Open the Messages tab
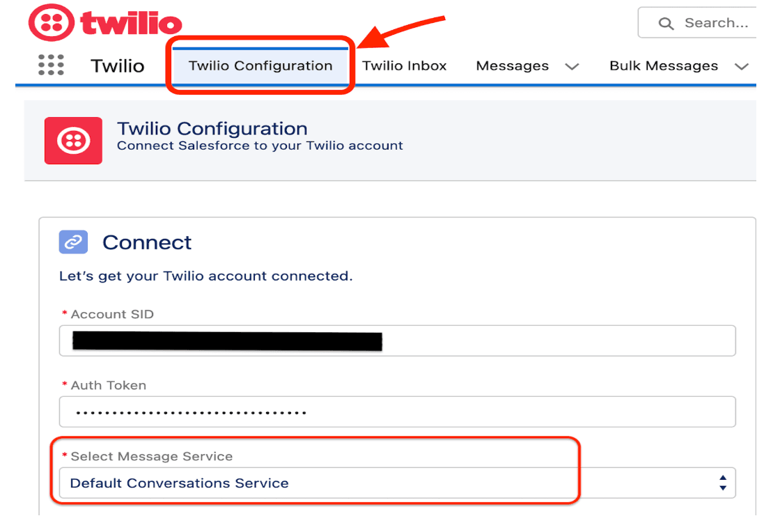The width and height of the screenshot is (780, 532). pos(513,66)
